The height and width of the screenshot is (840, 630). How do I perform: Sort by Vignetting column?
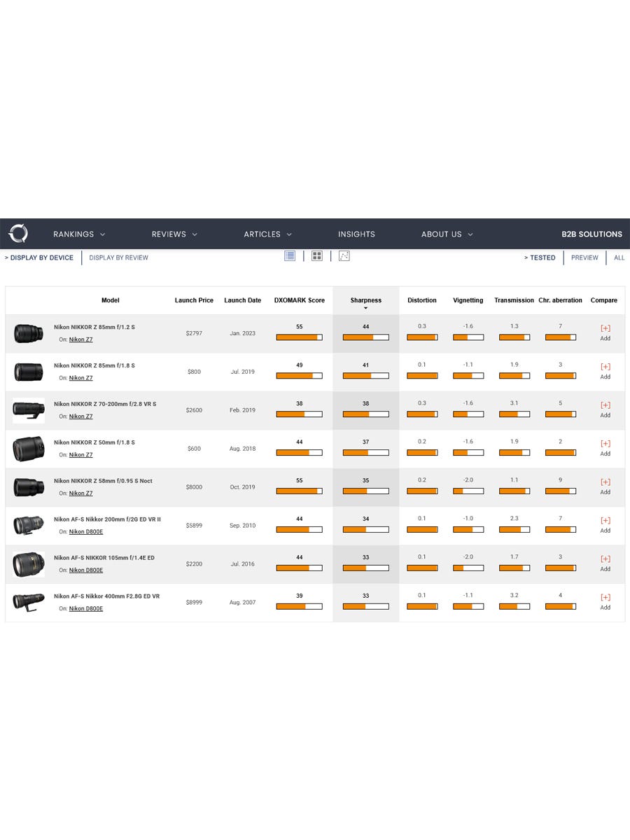coord(468,300)
